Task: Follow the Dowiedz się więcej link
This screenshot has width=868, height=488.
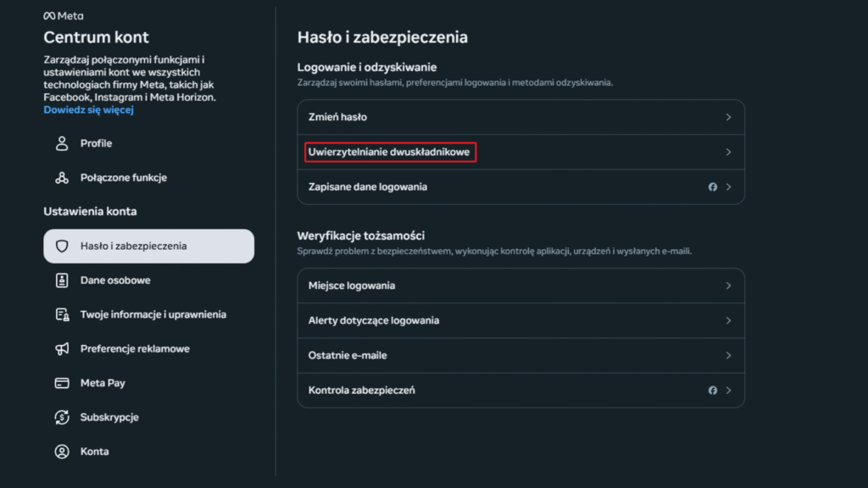Action: coord(89,110)
